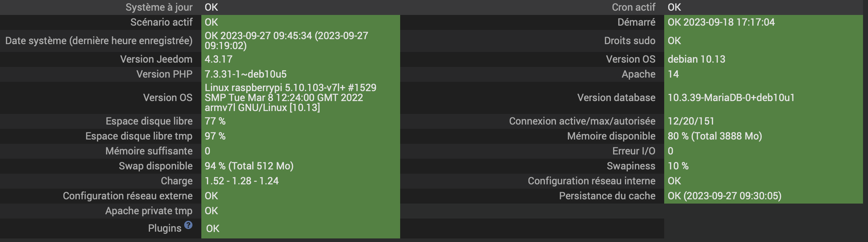This screenshot has width=868, height=242.
Task: Click the Swapiness 10 % value
Action: [678, 166]
